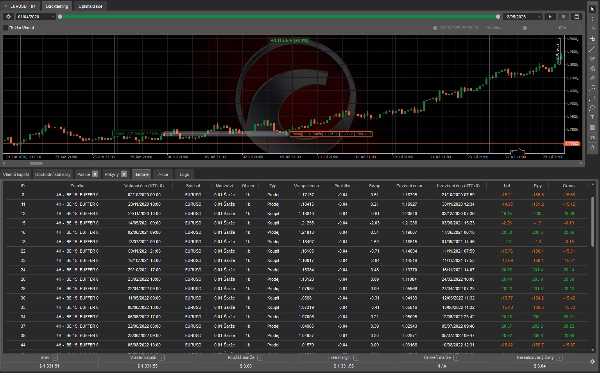Sort history by the Typ column header
Screen dimensions: 600x373
pyautogui.click(x=272, y=186)
